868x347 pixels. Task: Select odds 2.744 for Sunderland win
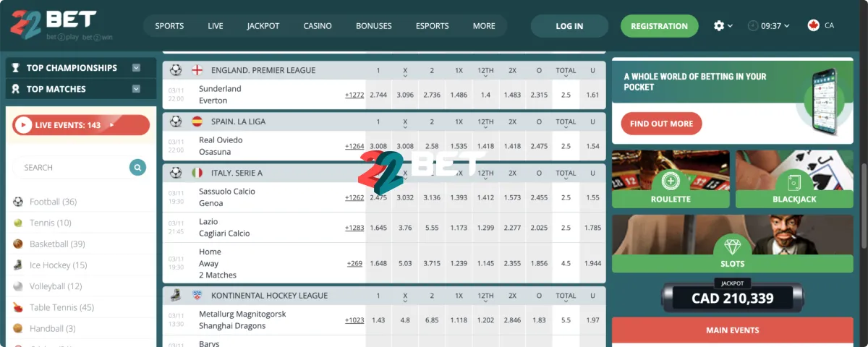click(x=378, y=95)
